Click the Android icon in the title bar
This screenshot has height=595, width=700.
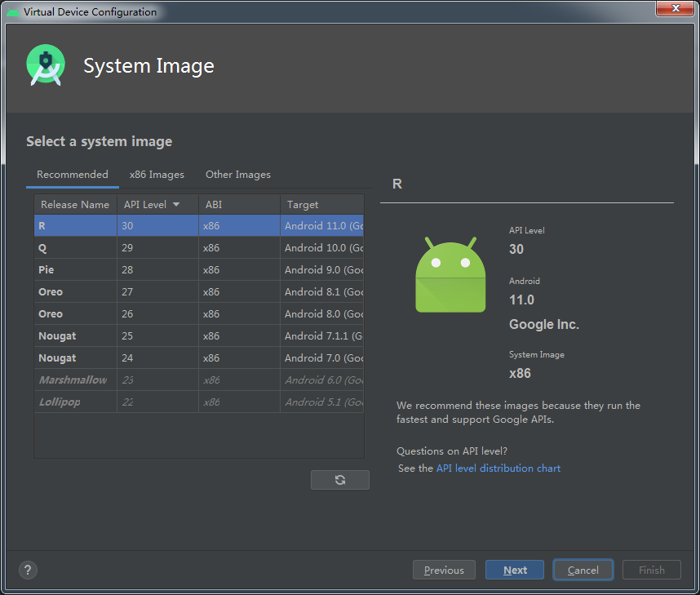pos(11,11)
